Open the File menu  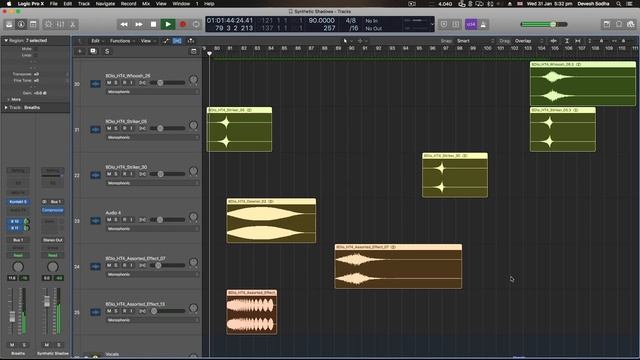point(53,4)
